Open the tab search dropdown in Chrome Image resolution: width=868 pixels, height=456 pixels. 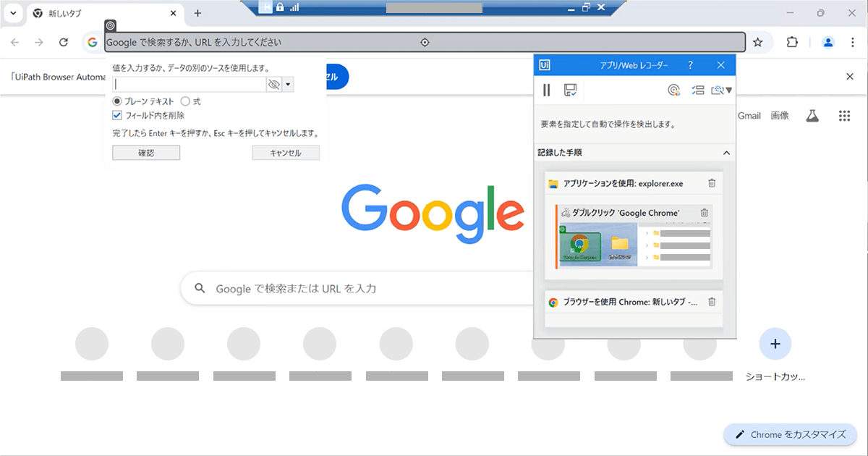[13, 13]
